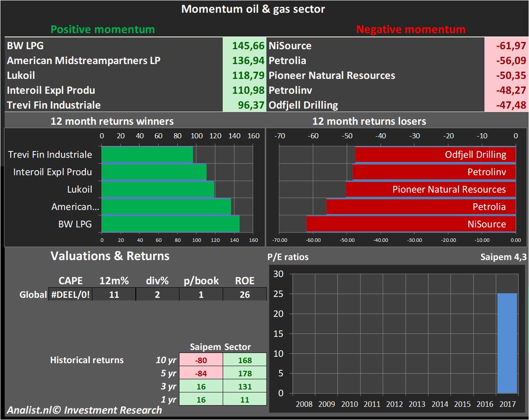
Task: Click the blue 2017 bar in P/E chart
Action: coord(507,343)
